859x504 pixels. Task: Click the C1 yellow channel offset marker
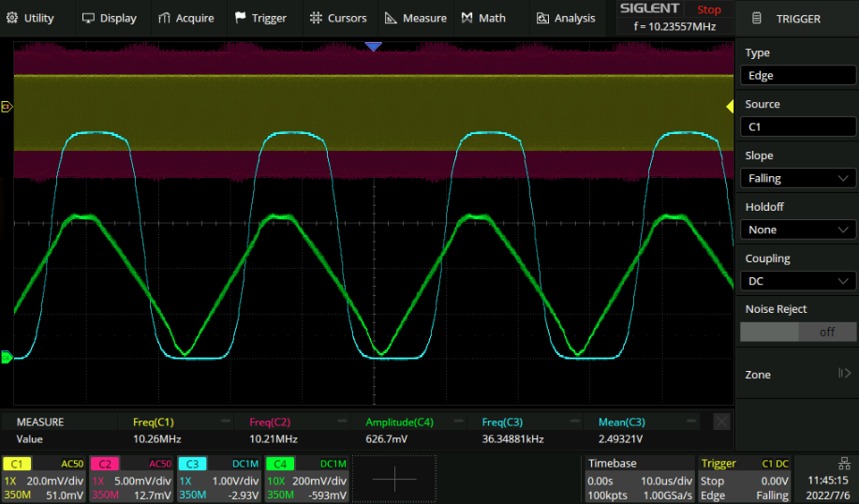tap(7, 107)
